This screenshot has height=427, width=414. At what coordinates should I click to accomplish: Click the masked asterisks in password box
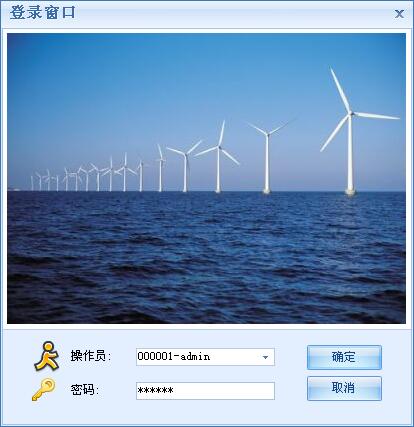click(155, 391)
